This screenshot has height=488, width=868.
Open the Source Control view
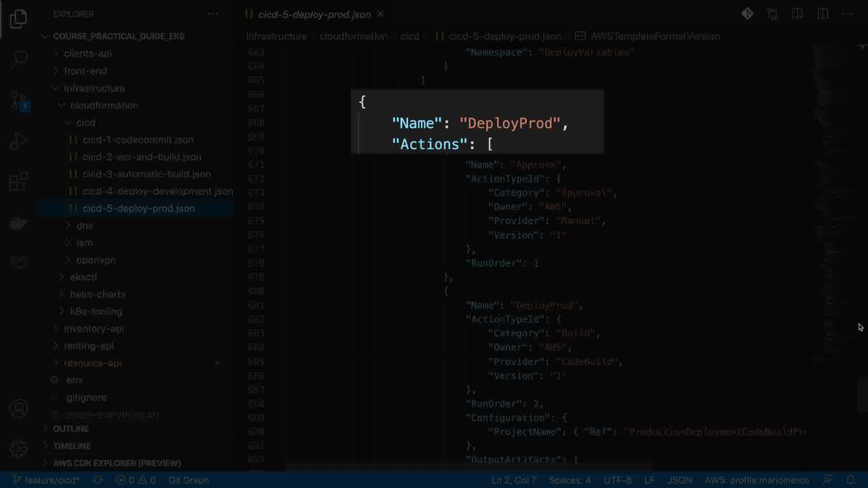[19, 100]
